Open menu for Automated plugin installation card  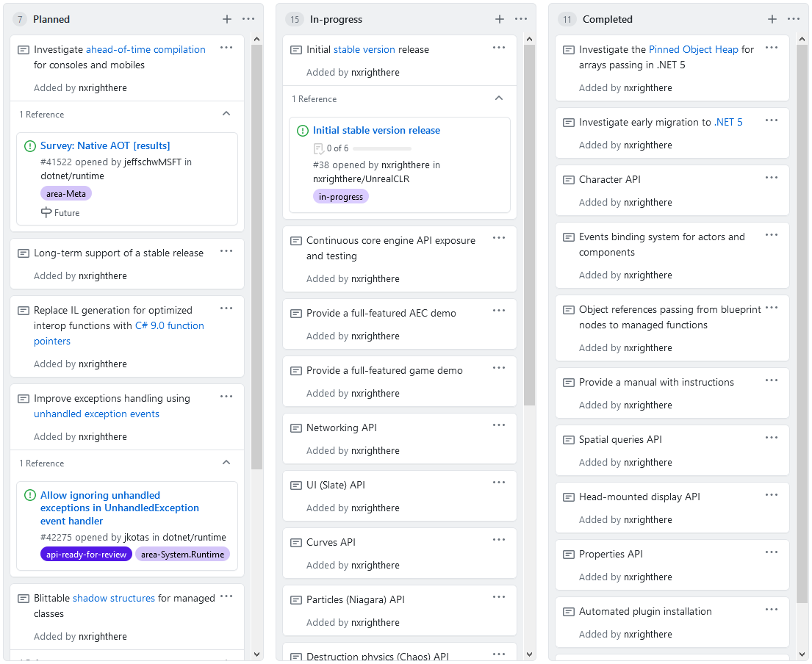click(x=772, y=610)
